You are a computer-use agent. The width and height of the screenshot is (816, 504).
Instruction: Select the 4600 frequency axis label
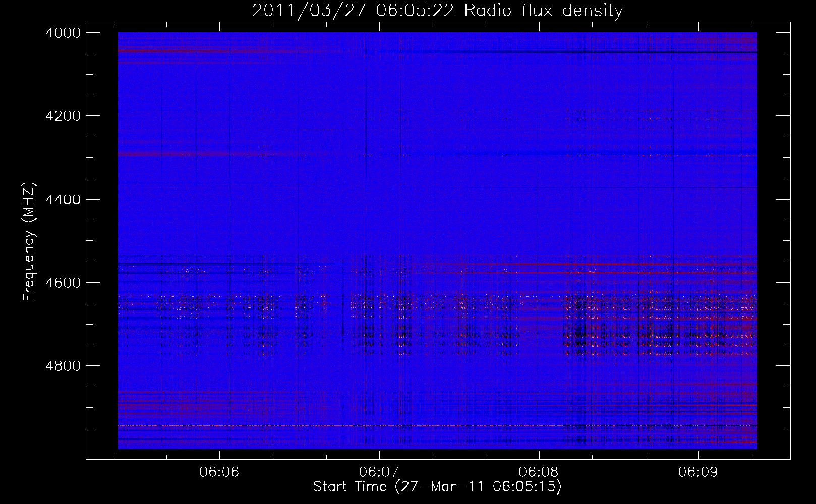(63, 282)
